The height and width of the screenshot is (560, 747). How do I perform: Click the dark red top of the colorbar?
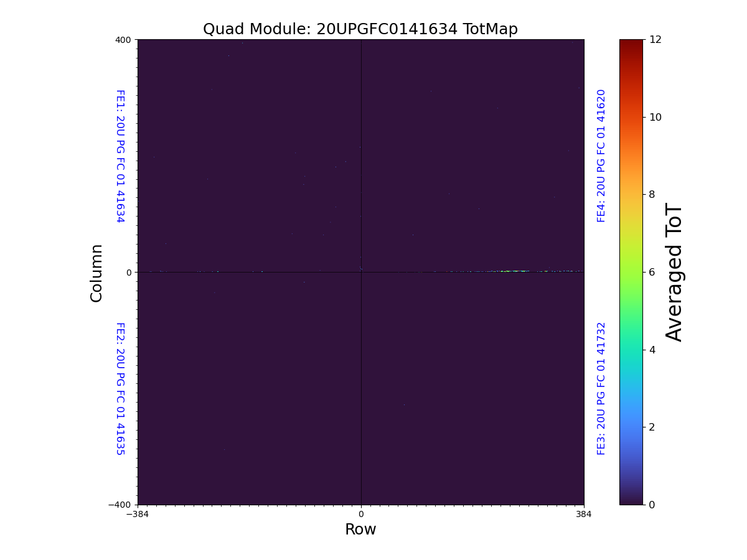tap(631, 42)
